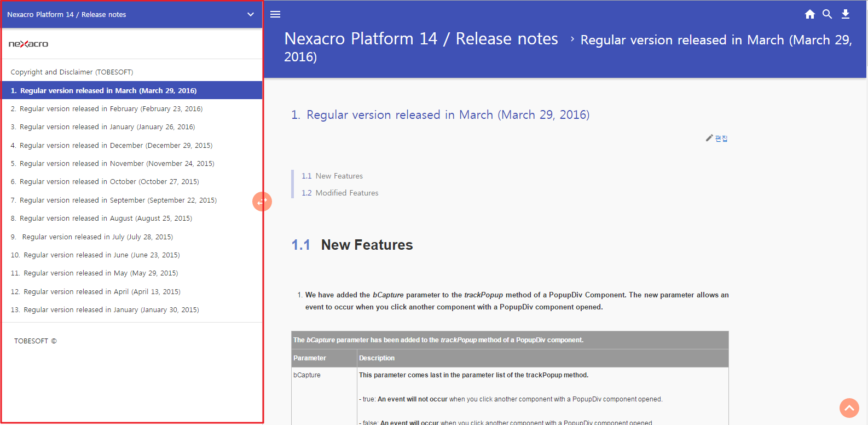Image resolution: width=868 pixels, height=425 pixels.
Task: Click the 편집 edit link
Action: click(x=721, y=139)
